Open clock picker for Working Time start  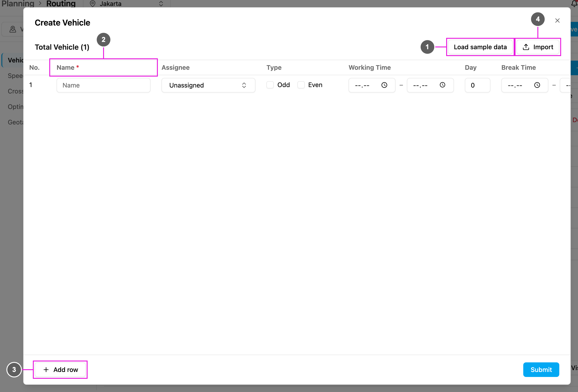pos(384,85)
